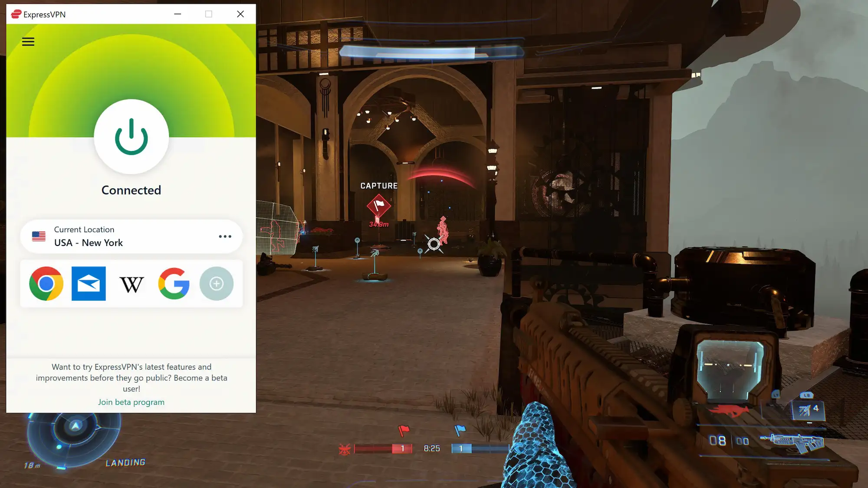
Task: Open Wikipedia via ExpressVPN shortcut icon
Action: [x=131, y=284]
